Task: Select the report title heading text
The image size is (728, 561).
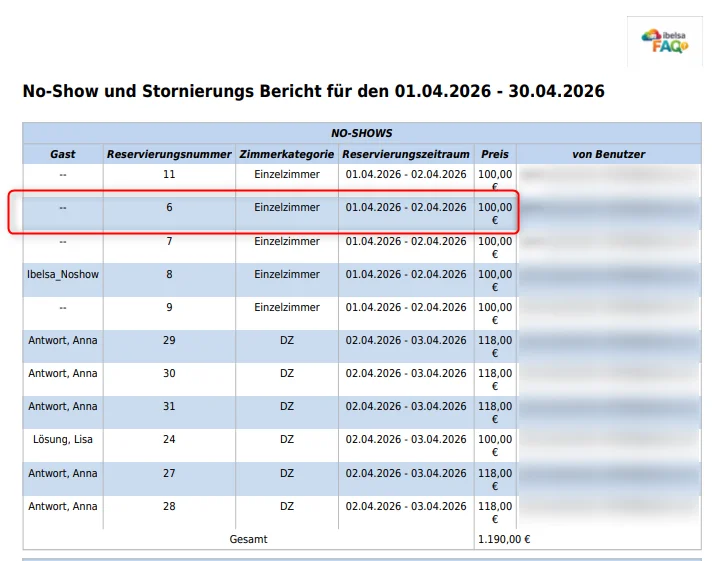Action: (313, 91)
